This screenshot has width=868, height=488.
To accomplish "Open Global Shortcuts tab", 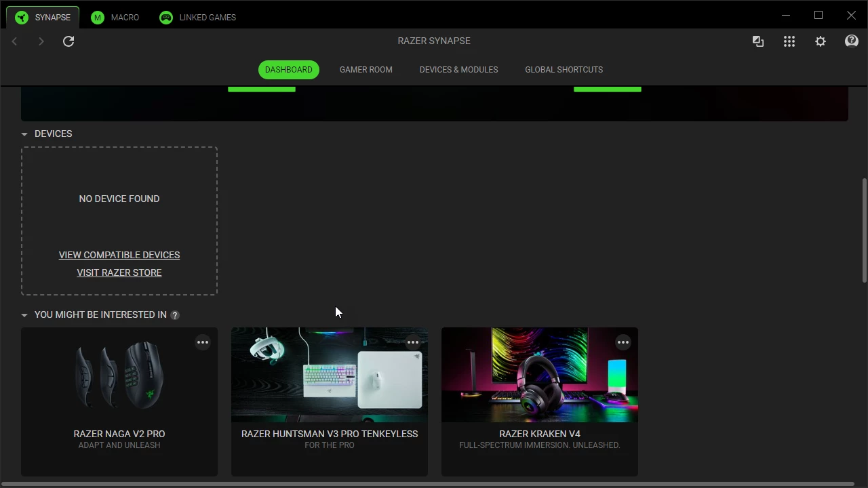I will pyautogui.click(x=564, y=70).
